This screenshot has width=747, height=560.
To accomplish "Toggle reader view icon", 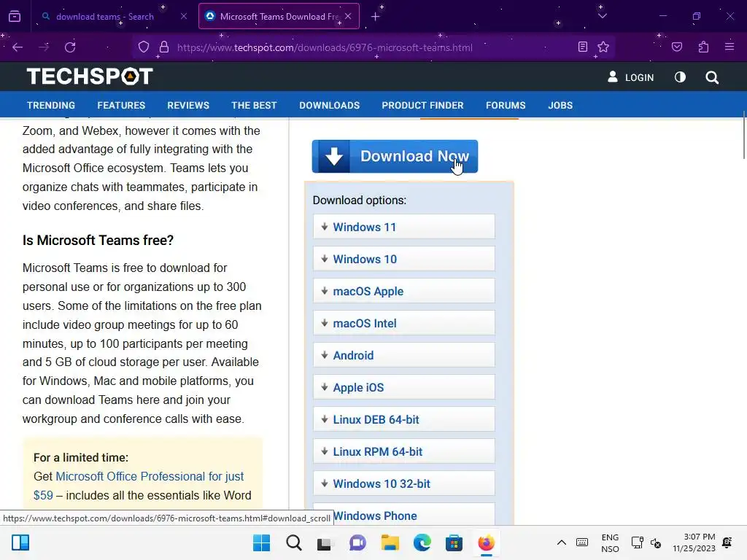I will [x=582, y=47].
